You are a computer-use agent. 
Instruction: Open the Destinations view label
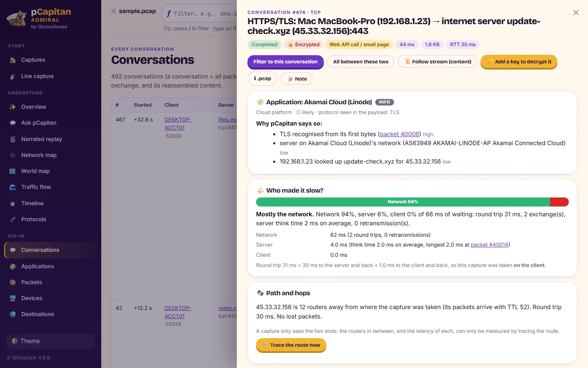tap(38, 314)
